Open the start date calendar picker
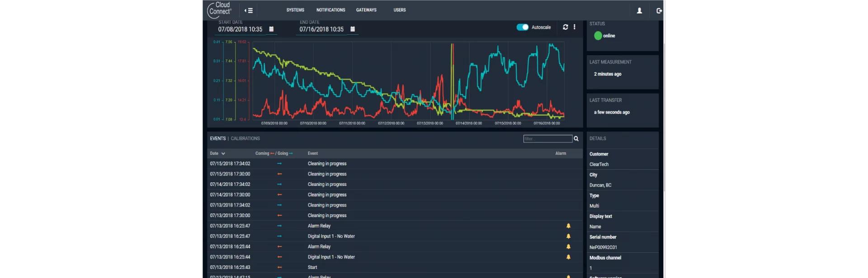This screenshot has height=278, width=868. [x=271, y=29]
